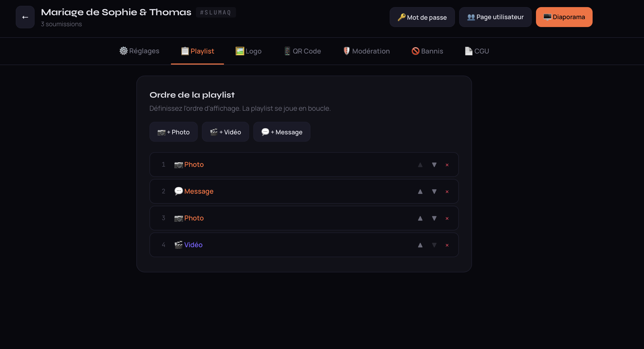Add a Photo slot to playlist
Screen dimensions: 644x349
[173, 132]
